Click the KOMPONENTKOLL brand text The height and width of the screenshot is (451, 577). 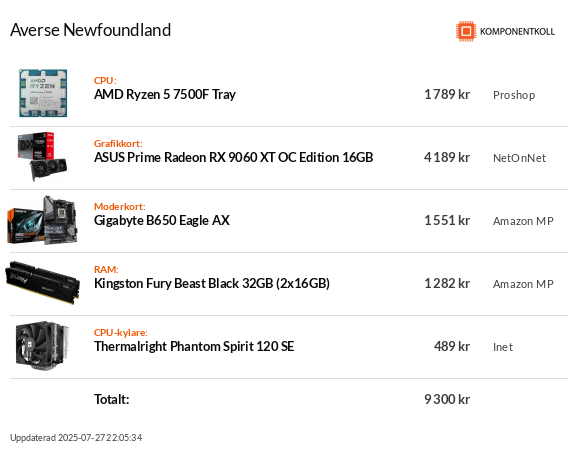coord(517,32)
